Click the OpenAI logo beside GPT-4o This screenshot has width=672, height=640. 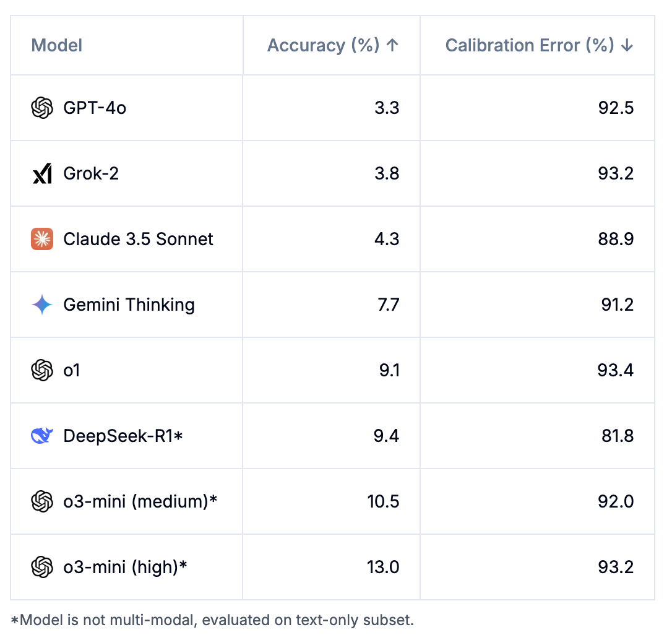click(42, 108)
